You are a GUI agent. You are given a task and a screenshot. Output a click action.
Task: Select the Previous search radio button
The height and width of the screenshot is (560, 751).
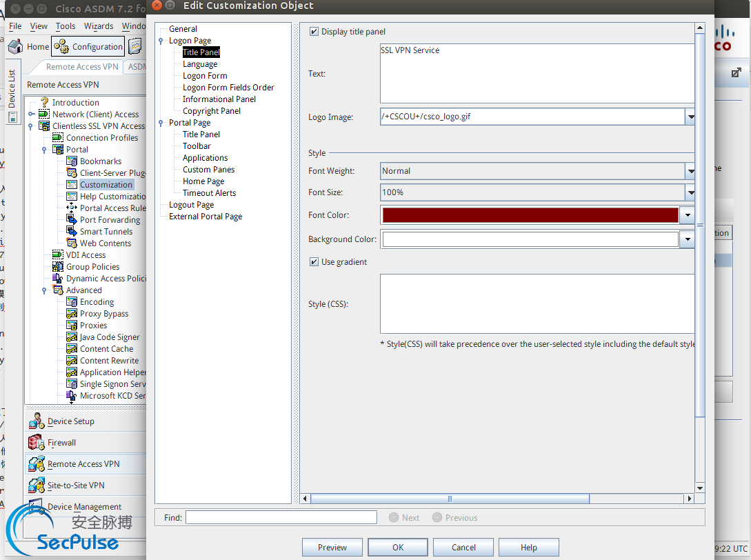point(437,517)
